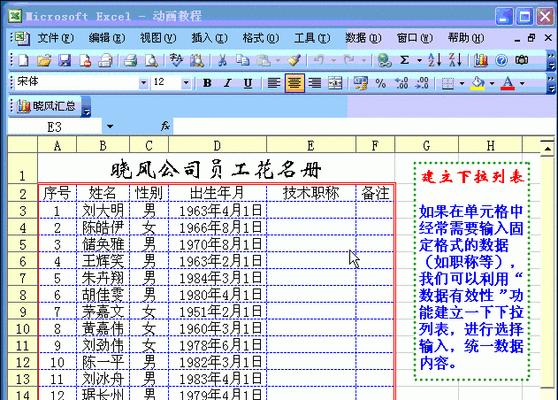Toggle Underline formatting
The width and height of the screenshot is (558, 400).
tap(248, 83)
